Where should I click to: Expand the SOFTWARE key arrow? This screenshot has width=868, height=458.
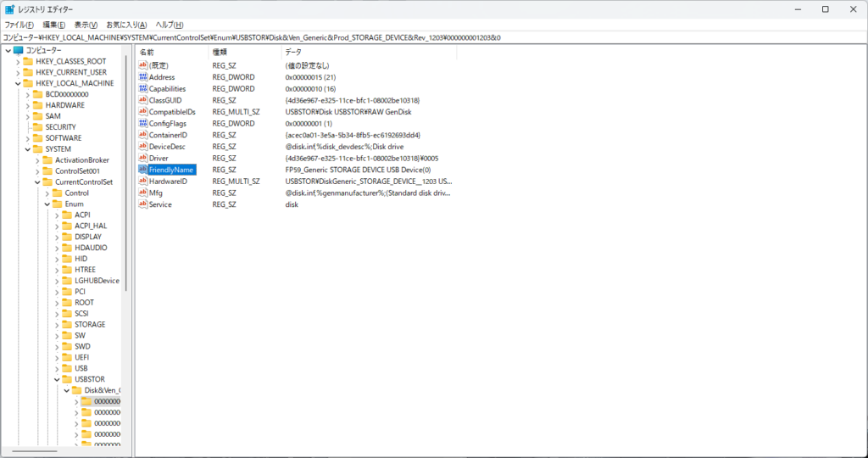(27, 138)
